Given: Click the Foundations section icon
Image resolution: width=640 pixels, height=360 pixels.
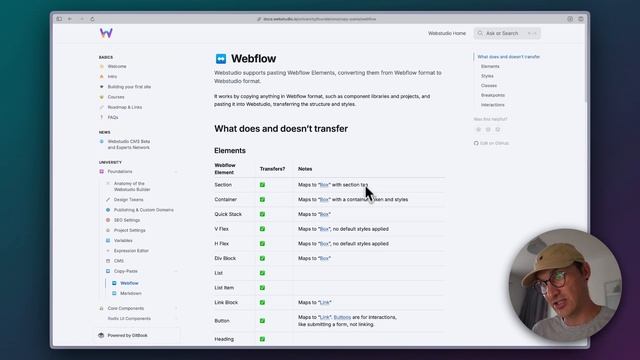Looking at the screenshot, I should [x=102, y=171].
